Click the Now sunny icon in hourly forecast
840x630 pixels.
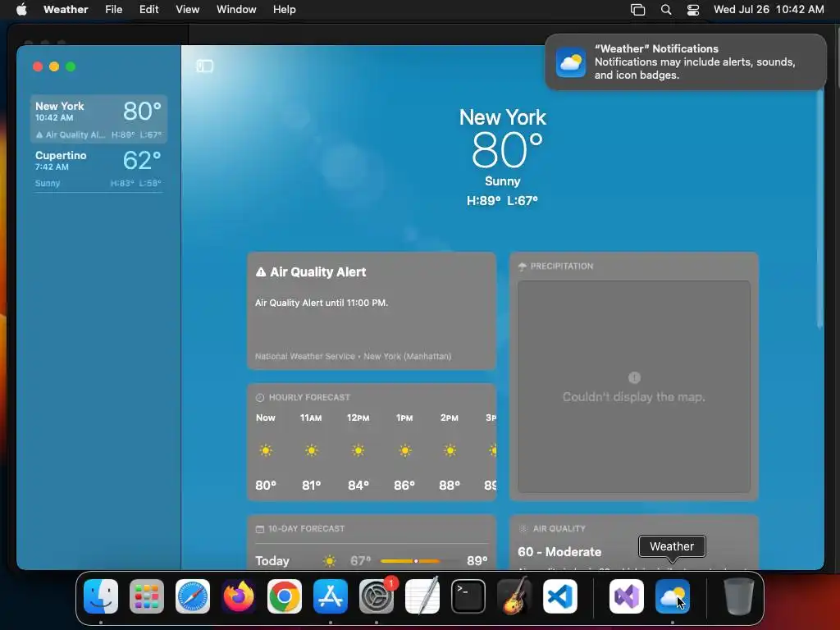click(266, 450)
